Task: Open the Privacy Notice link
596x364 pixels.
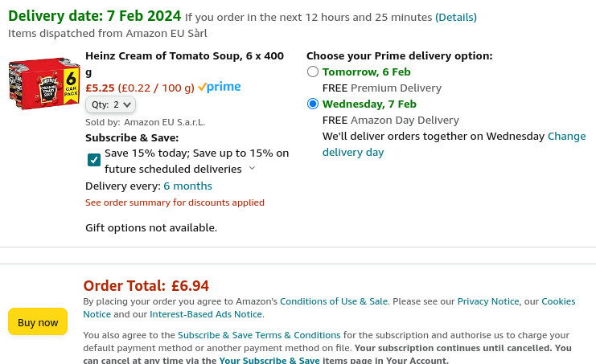Action: tap(488, 301)
